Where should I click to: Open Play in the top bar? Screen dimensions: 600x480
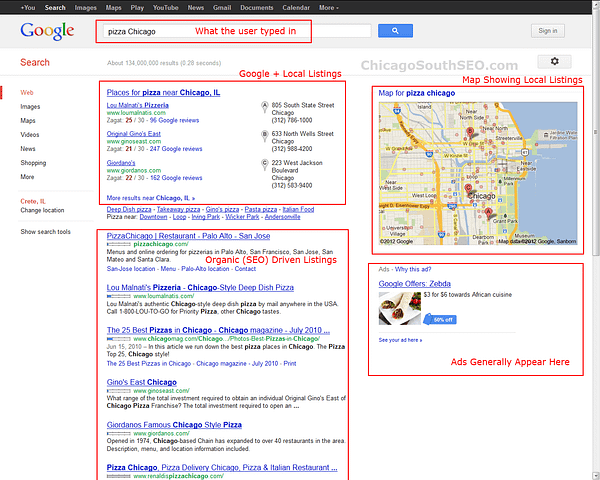click(137, 7)
